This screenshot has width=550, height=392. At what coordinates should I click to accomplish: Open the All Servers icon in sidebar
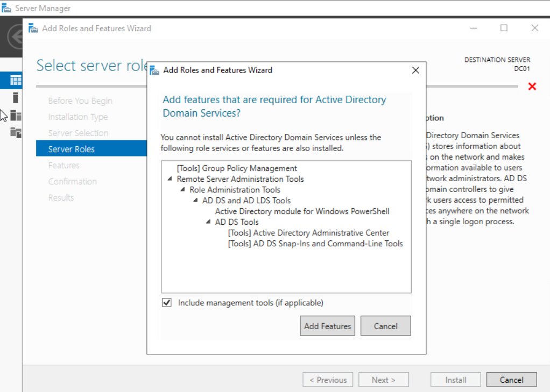(16, 115)
